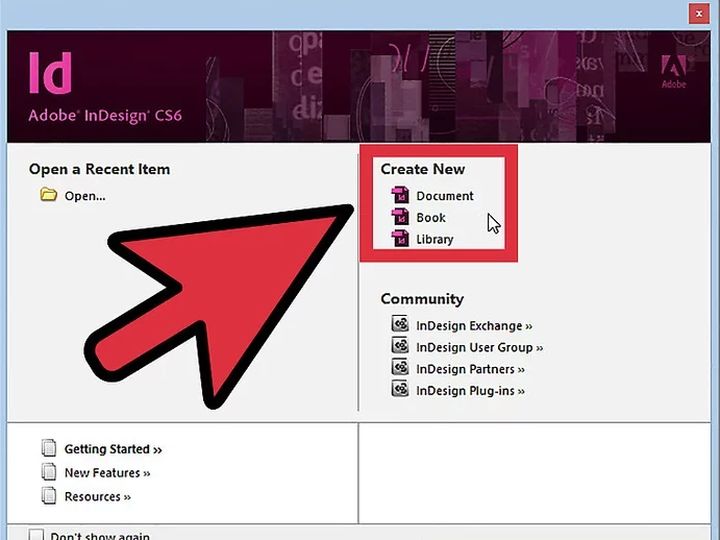Enable the Don't show again checkbox
The width and height of the screenshot is (720, 540).
[36, 535]
